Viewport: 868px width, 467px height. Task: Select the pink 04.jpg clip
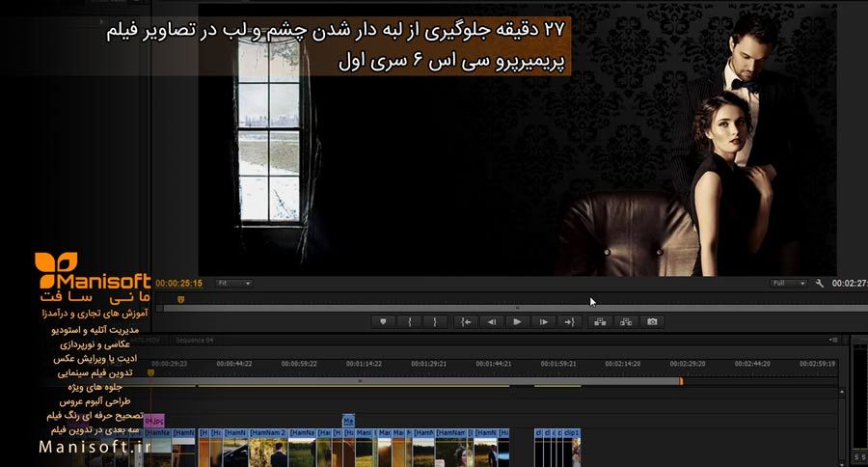pyautogui.click(x=154, y=421)
